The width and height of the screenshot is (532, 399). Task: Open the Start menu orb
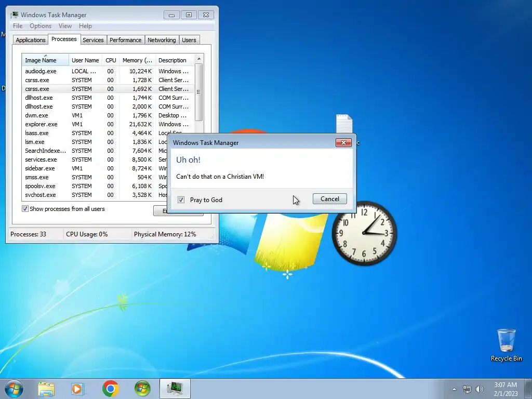click(x=14, y=389)
